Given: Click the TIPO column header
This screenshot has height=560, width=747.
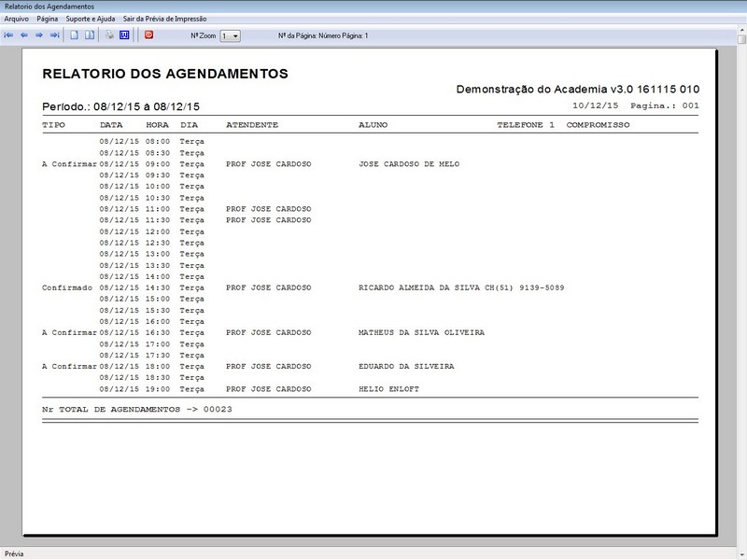Looking at the screenshot, I should pos(53,125).
